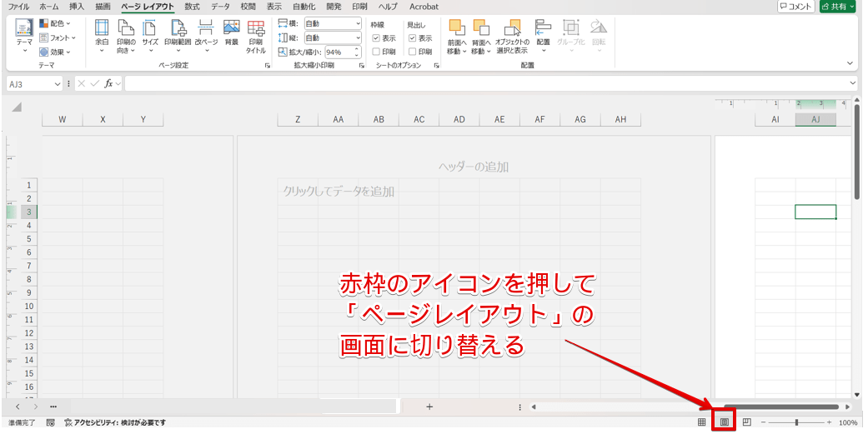
Task: Open the 印刷範囲 print area menu
Action: tap(178, 36)
